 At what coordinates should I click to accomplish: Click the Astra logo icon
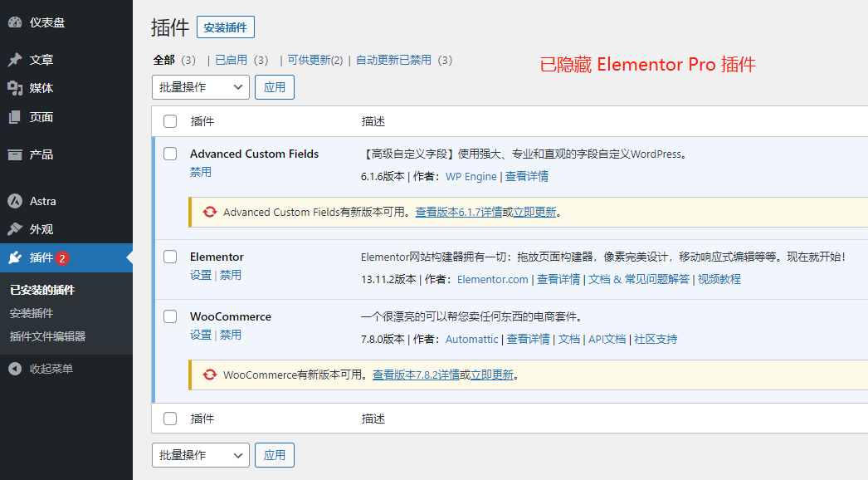[15, 201]
